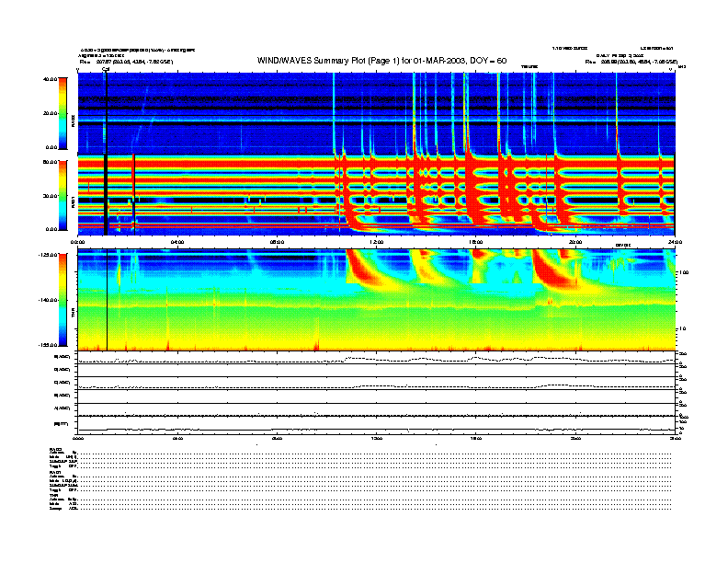Viewport: 728px width, 563px height.
Task: Click the -155.00 label on TNR color scale
Action: [48, 345]
